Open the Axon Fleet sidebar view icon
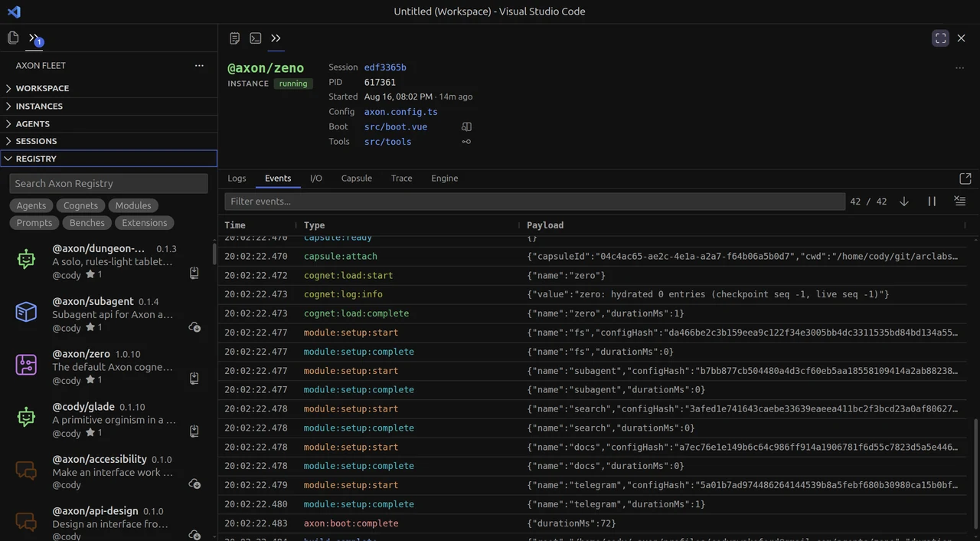This screenshot has height=541, width=980. (34, 38)
